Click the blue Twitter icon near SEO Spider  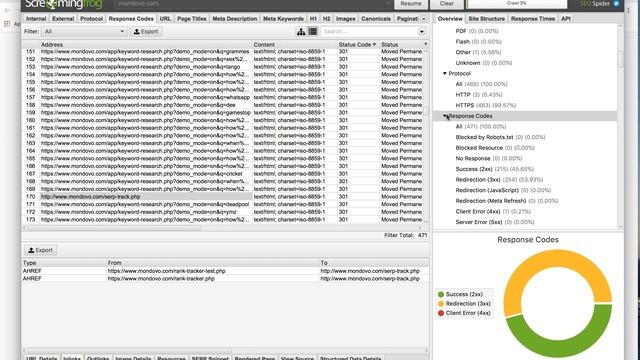pos(616,4)
